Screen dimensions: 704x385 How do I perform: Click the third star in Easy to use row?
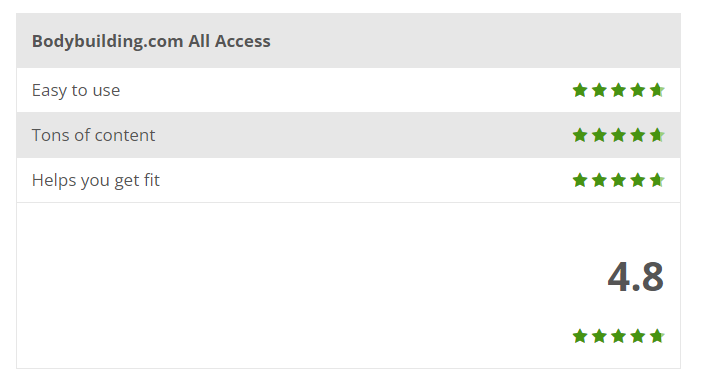point(619,90)
